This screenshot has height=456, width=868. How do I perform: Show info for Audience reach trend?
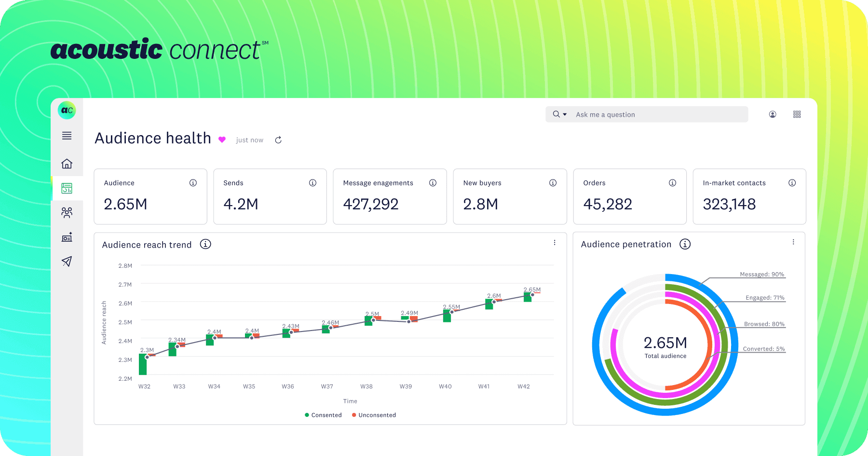[205, 244]
